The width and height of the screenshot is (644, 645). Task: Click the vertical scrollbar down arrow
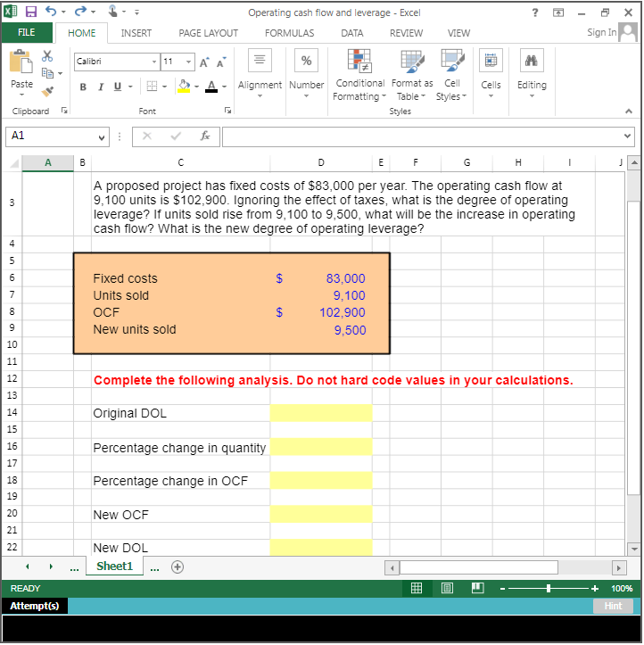(x=633, y=549)
